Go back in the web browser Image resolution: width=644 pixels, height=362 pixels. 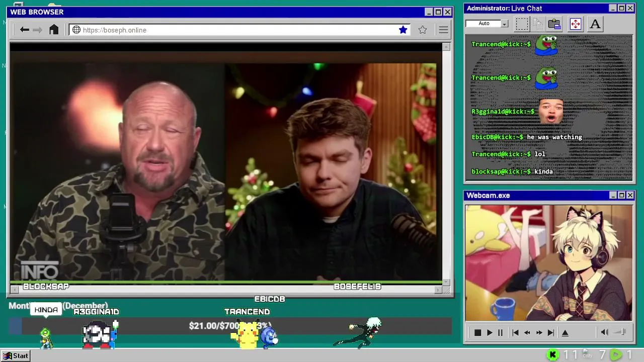24,30
